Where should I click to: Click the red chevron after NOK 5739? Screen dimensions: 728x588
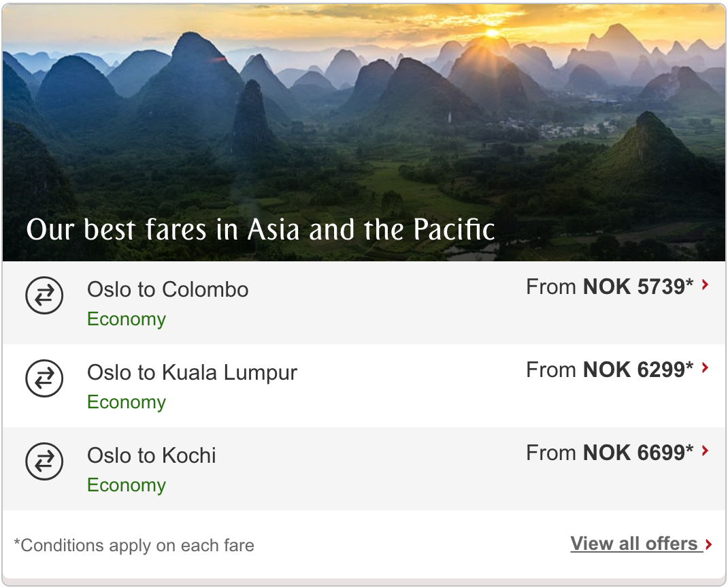click(706, 284)
